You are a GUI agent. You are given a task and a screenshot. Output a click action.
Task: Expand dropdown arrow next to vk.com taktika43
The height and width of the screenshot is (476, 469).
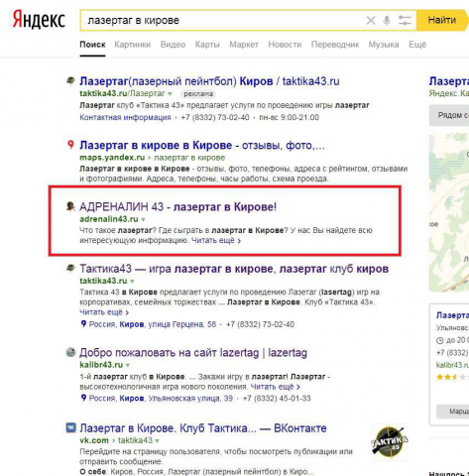pos(158,441)
